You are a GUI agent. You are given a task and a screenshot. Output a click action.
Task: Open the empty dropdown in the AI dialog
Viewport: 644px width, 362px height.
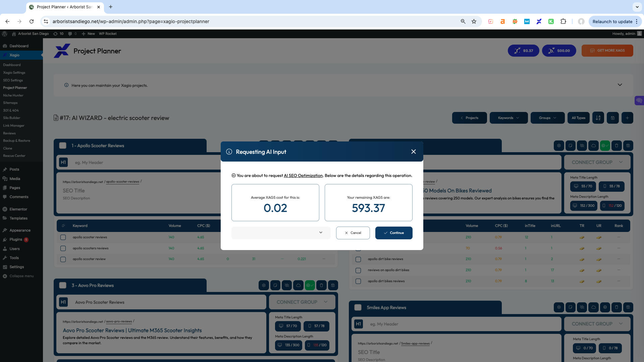coord(281,233)
